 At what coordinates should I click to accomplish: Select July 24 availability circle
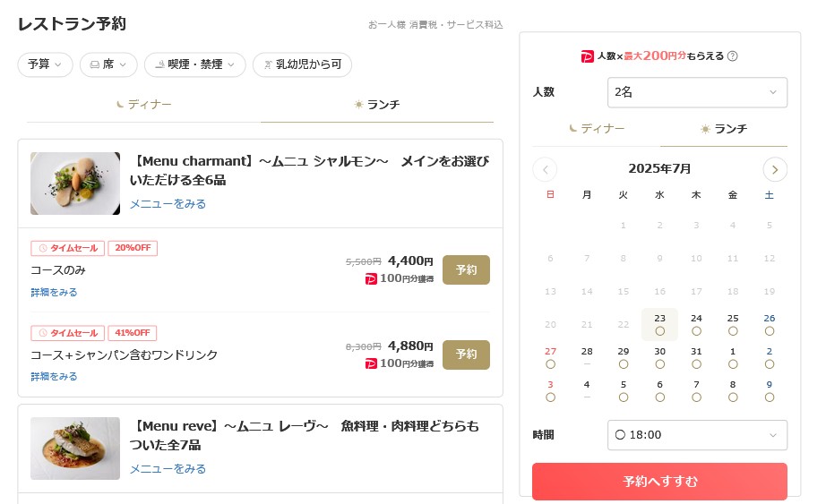click(696, 331)
